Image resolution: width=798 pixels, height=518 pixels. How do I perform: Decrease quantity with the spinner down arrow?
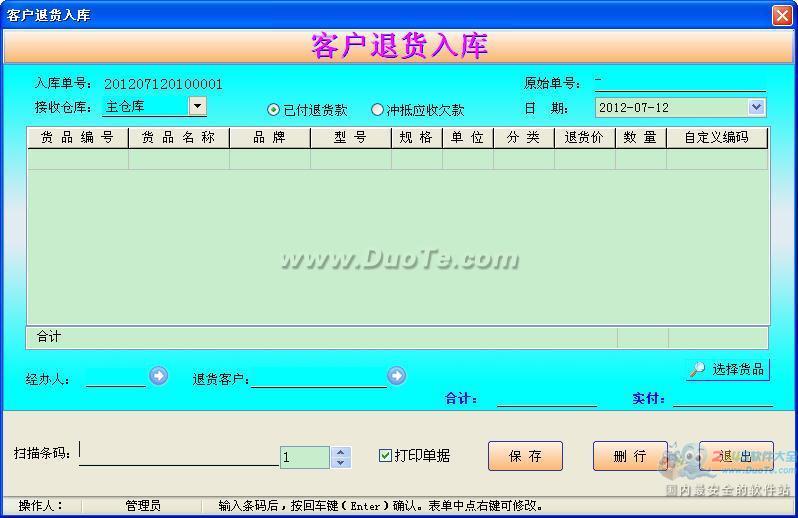pos(341,463)
